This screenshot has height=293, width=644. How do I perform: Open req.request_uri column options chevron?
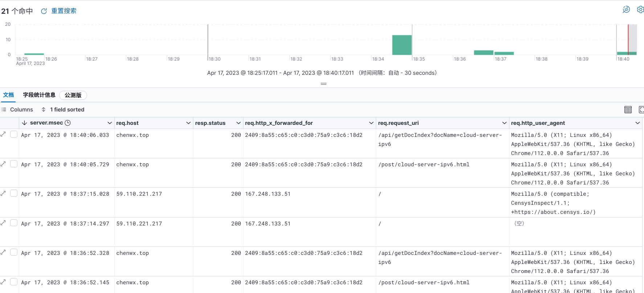click(504, 123)
